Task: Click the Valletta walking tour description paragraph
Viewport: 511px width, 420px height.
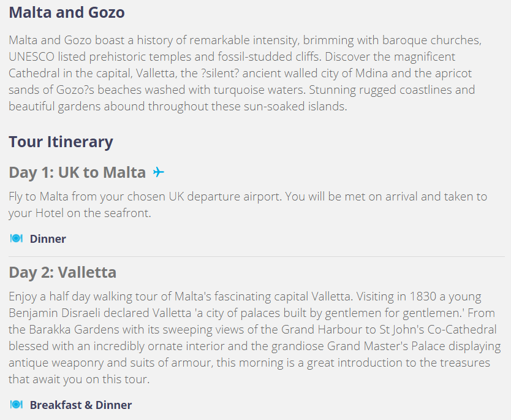Action: coord(255,337)
